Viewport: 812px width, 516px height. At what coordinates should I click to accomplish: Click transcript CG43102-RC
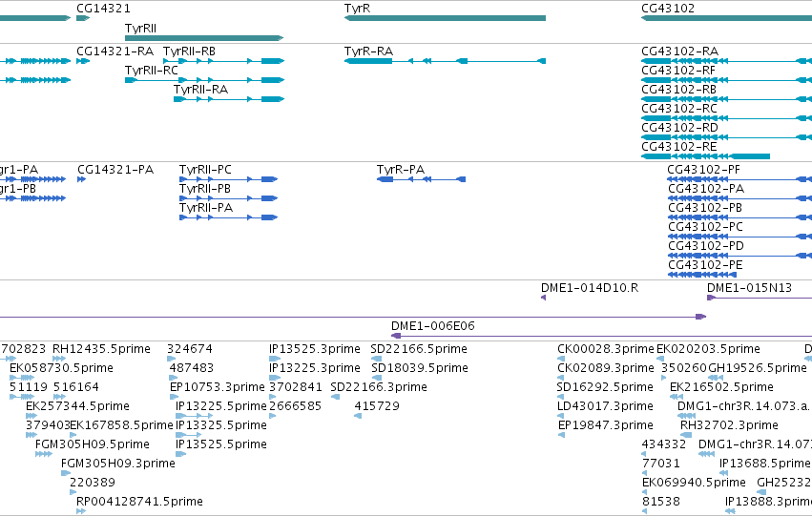click(679, 109)
